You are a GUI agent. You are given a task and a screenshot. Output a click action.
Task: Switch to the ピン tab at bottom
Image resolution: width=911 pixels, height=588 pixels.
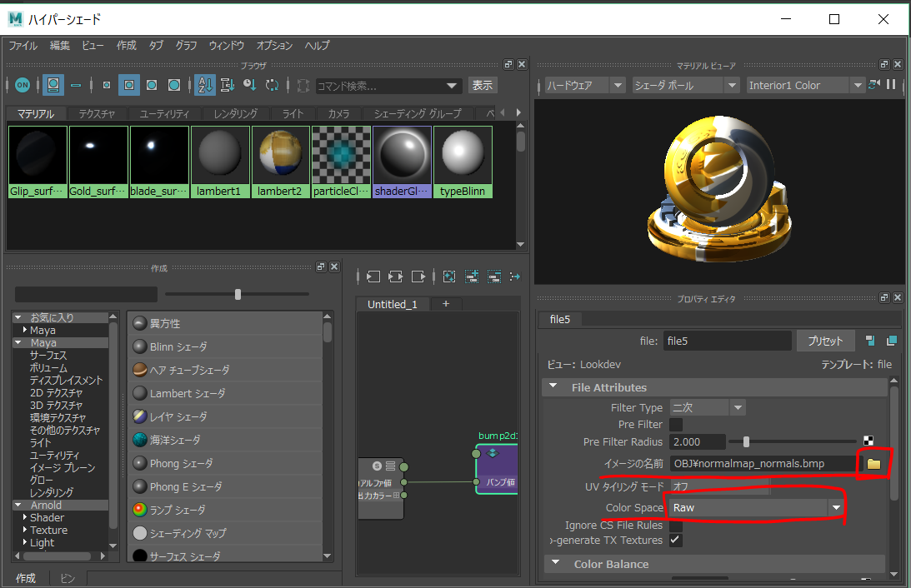click(x=68, y=578)
